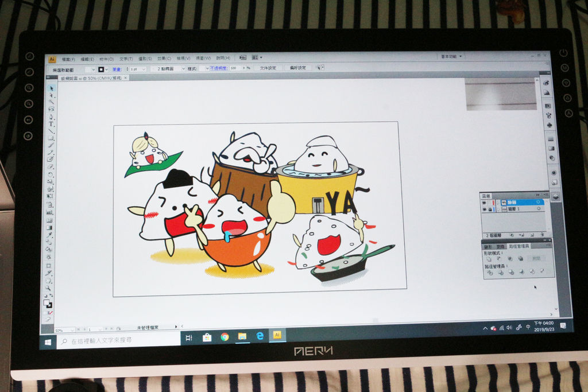Click the Trim pathfinder icon
This screenshot has width=588, height=392.
pos(500,273)
